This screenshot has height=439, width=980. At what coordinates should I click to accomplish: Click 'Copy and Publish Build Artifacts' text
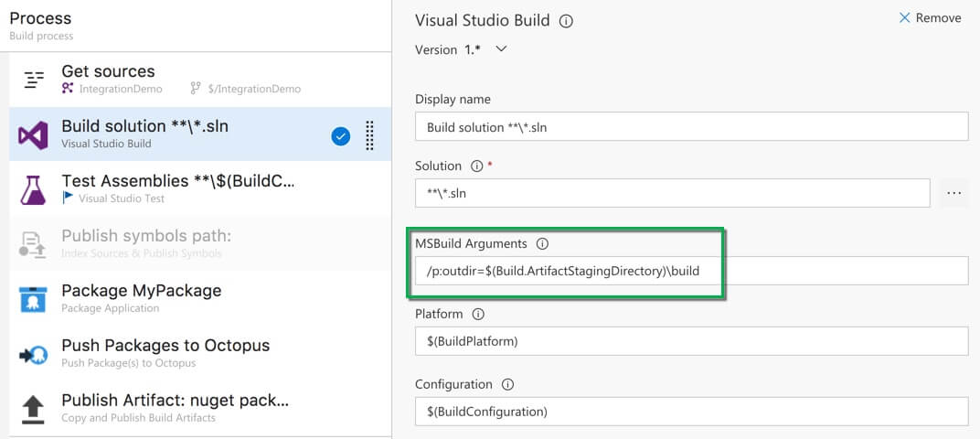pyautogui.click(x=138, y=418)
